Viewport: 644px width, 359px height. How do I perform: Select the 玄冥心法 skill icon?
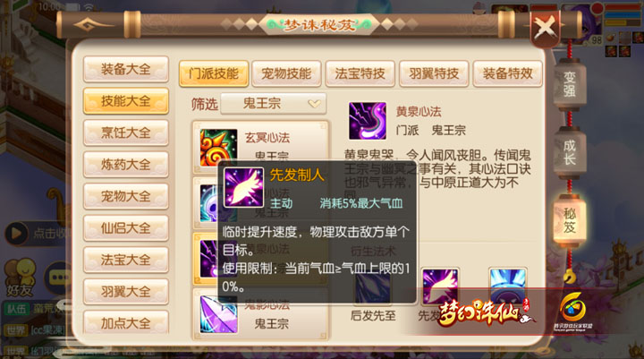coord(218,147)
